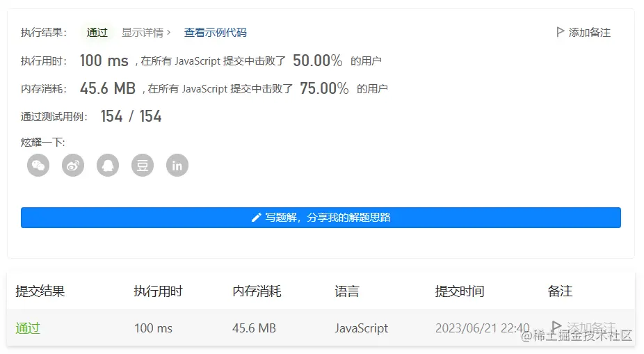Click the 炫耀一下 label
Image resolution: width=644 pixels, height=354 pixels.
(42, 143)
